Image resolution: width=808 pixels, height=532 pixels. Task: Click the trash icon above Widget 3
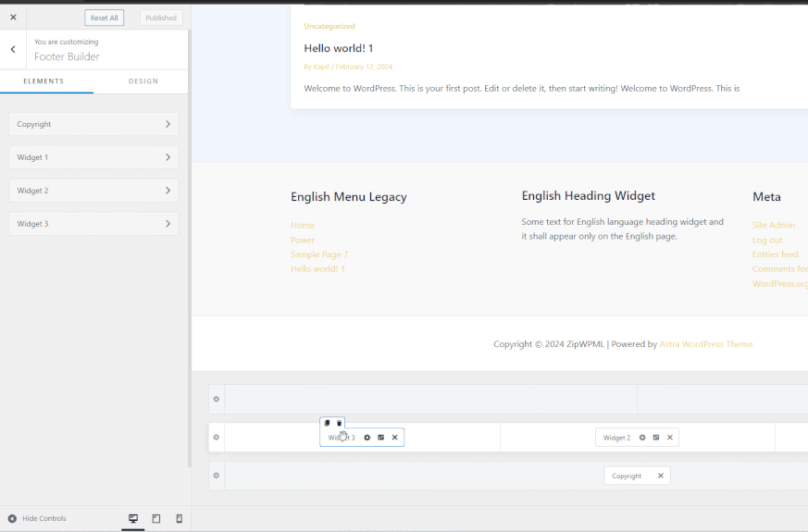point(339,423)
